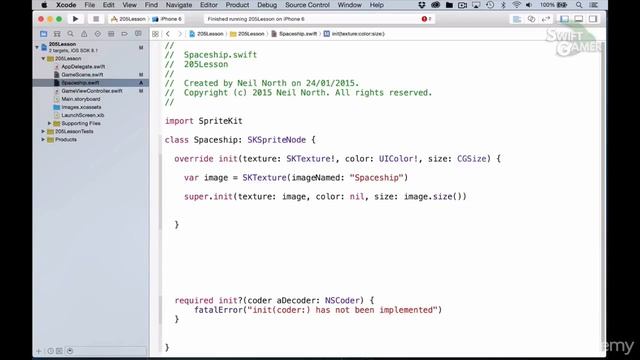Open the Issue navigator tab
640x360 pixels.
tap(84, 34)
